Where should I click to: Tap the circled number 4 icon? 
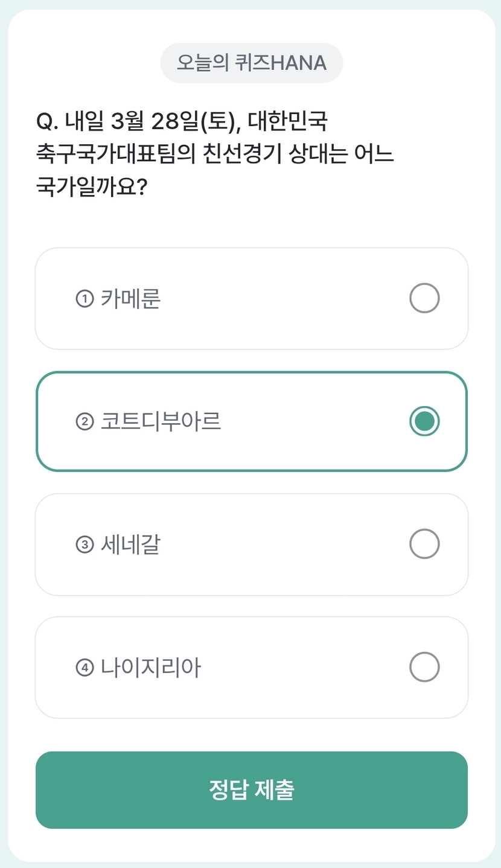coord(85,668)
